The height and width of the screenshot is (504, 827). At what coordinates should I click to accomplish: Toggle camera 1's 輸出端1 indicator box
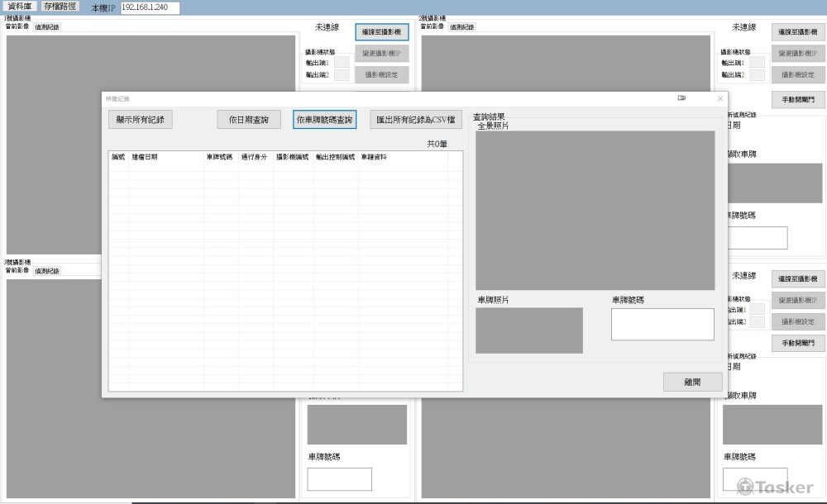click(x=342, y=62)
